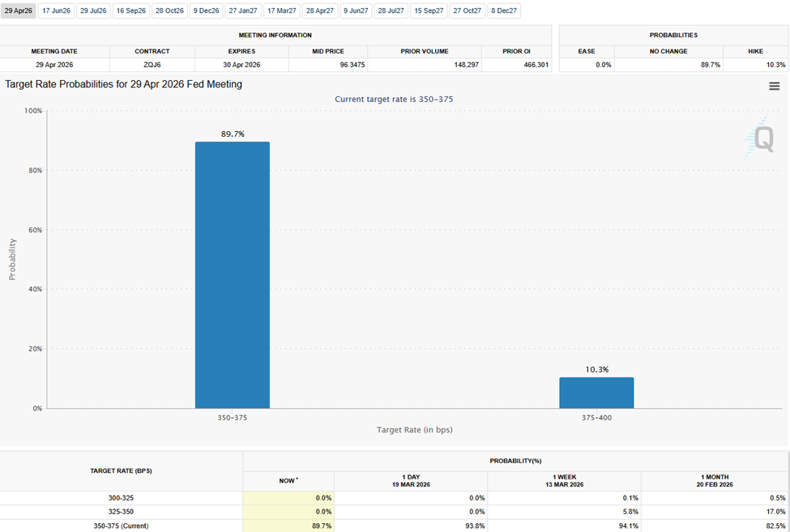Open the 28 Oct26 meeting tab

point(169,11)
